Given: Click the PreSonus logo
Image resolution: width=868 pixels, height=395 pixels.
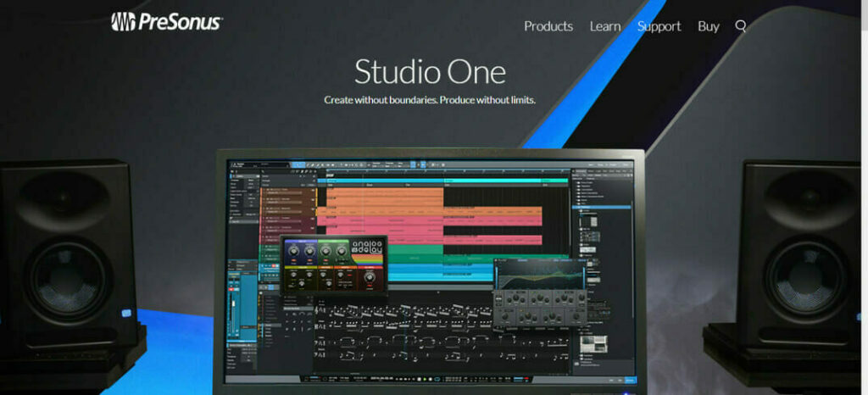Looking at the screenshot, I should coord(167,22).
